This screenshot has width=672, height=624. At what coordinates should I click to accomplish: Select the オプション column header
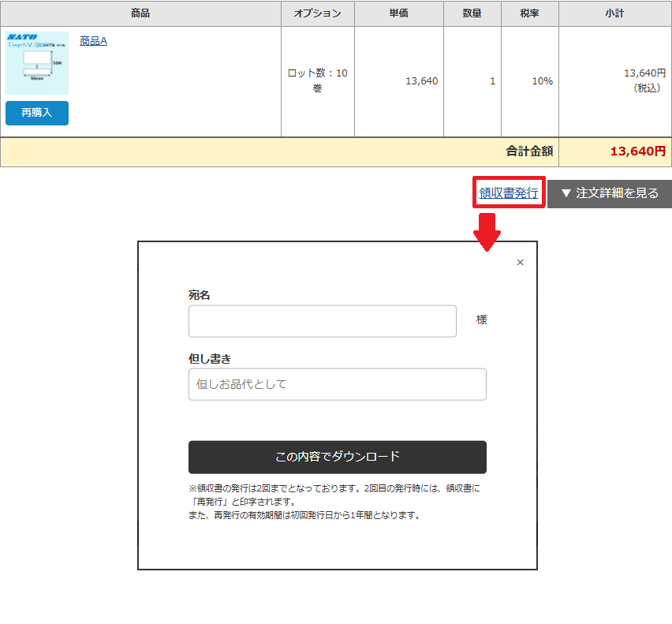point(317,13)
